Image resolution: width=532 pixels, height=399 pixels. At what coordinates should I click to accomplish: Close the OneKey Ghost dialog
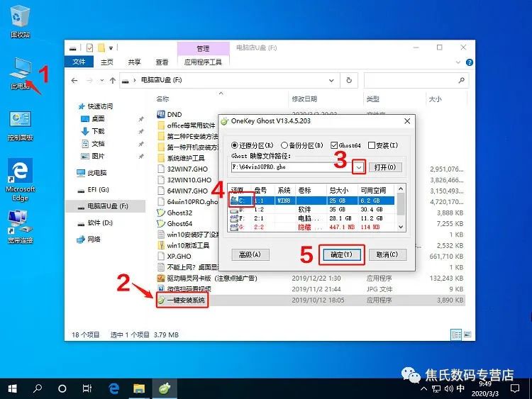point(407,121)
